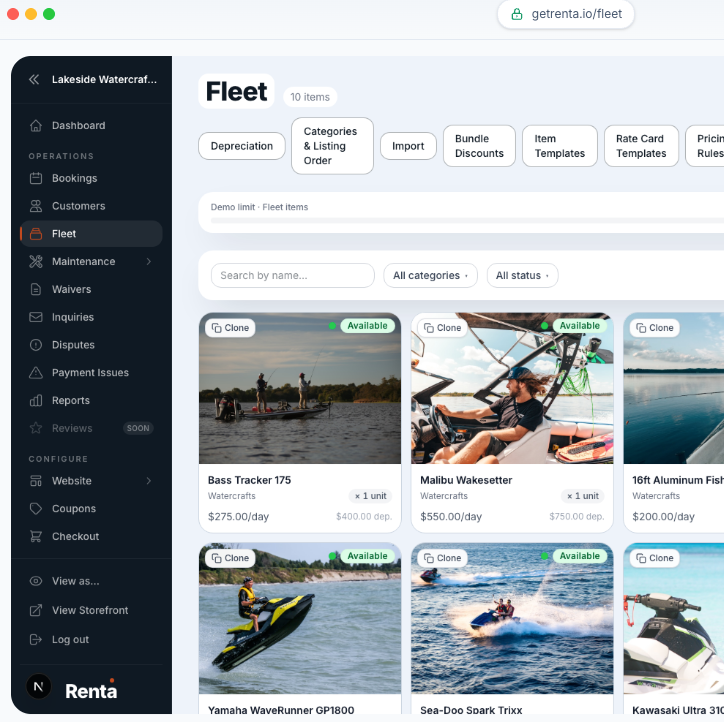Clone the 16ft Aluminum Fishing boat
Screen dimensions: 724x722
coord(655,328)
